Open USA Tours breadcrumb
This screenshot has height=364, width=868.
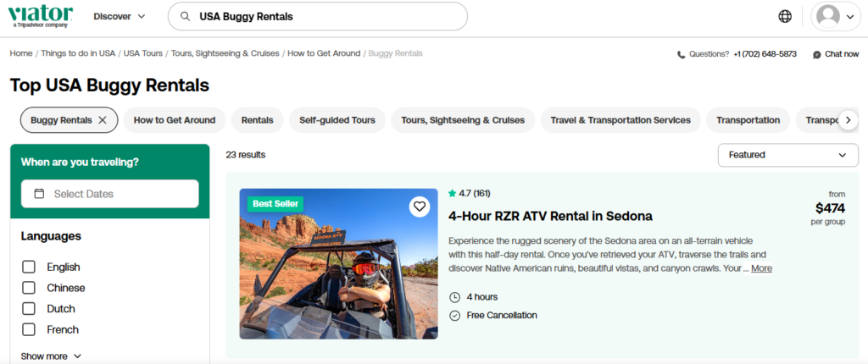tap(142, 53)
